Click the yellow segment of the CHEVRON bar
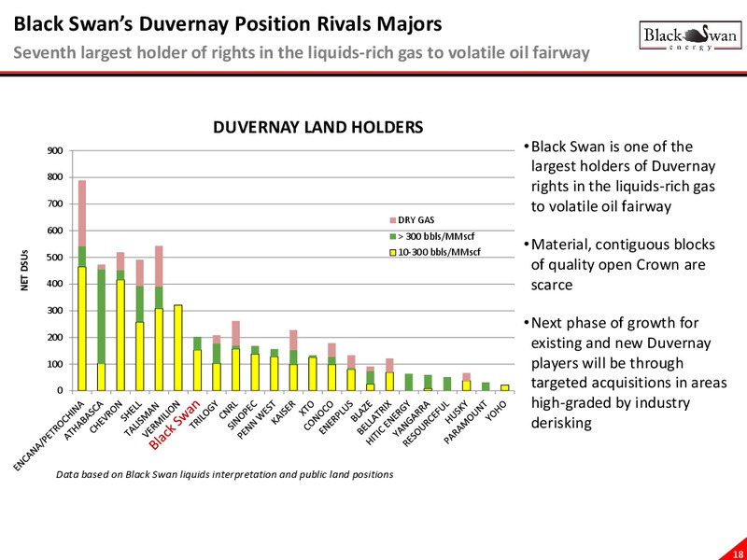The image size is (747, 560). [120, 335]
